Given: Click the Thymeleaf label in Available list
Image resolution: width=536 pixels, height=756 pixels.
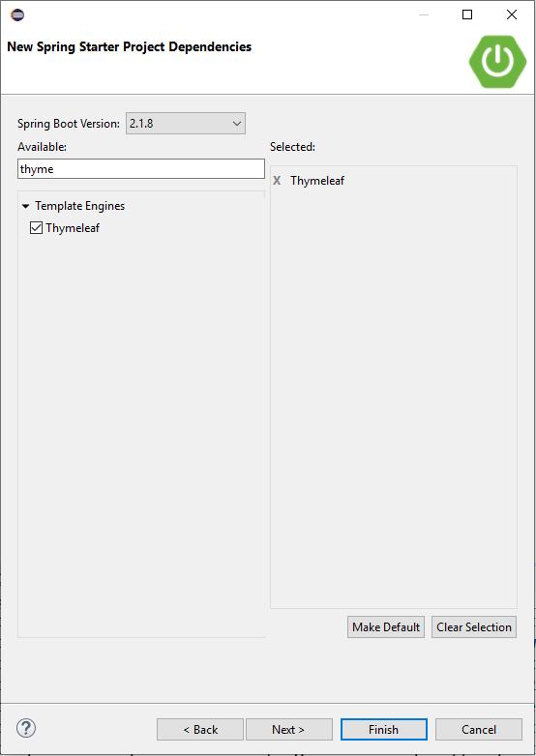Looking at the screenshot, I should coord(73,227).
